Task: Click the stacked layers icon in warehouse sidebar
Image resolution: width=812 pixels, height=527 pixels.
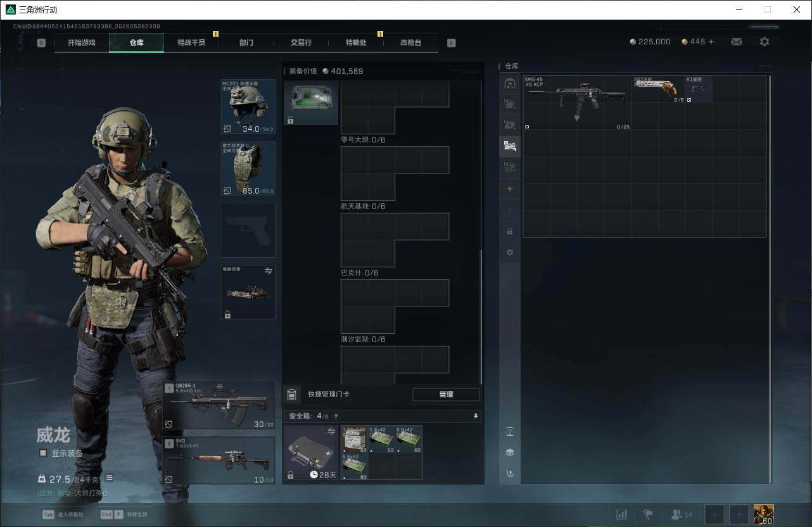Action: click(510, 452)
